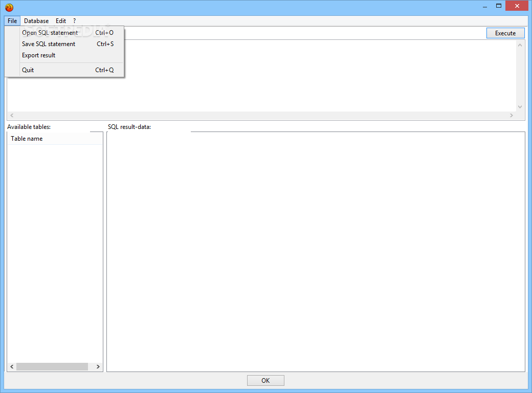
Task: Maximize the application window
Action: [498, 6]
